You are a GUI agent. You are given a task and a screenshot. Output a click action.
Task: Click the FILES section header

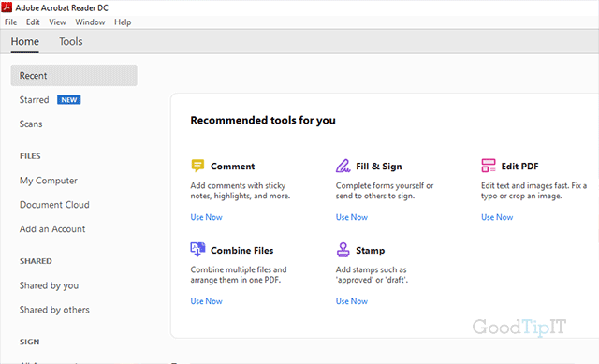click(30, 156)
